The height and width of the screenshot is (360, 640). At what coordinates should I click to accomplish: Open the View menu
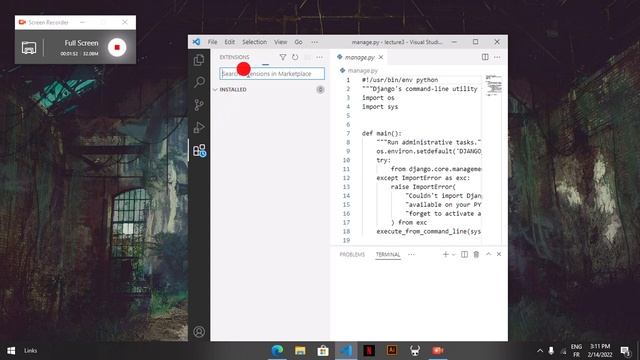(280, 42)
